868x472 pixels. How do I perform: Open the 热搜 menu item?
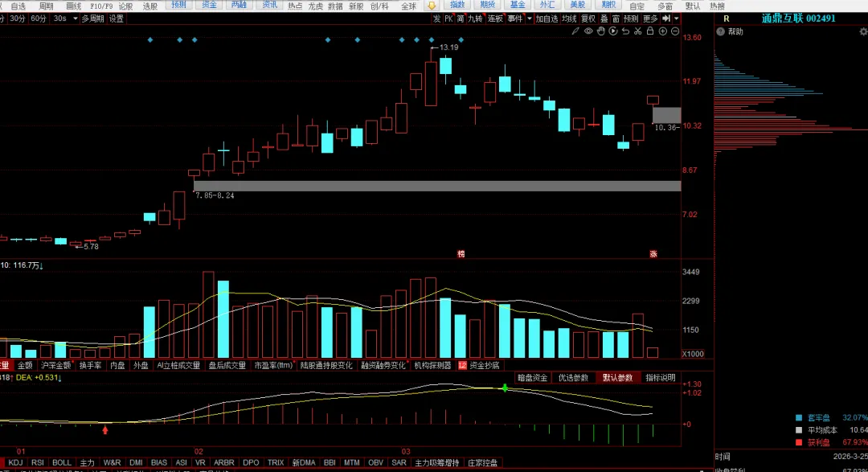click(718, 6)
